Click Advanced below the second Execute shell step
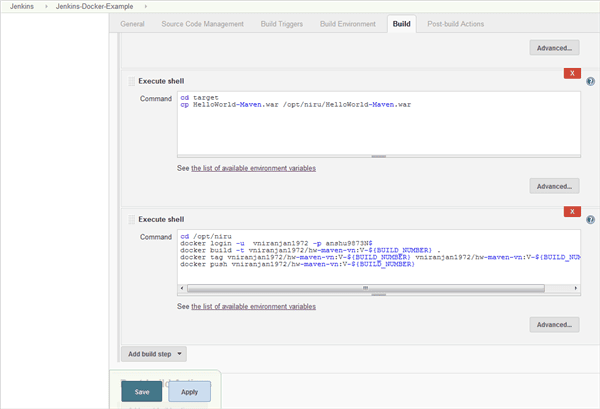The width and height of the screenshot is (600, 409). [x=554, y=325]
